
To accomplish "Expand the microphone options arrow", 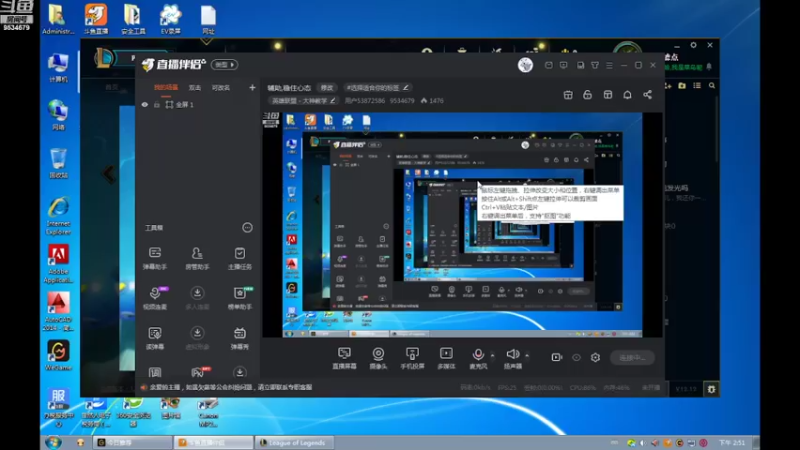I will click(x=492, y=355).
